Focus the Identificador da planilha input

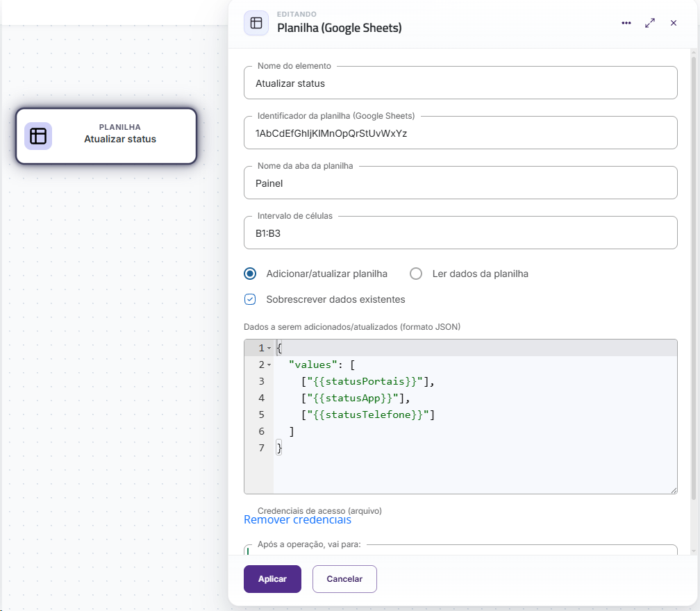[x=460, y=133]
